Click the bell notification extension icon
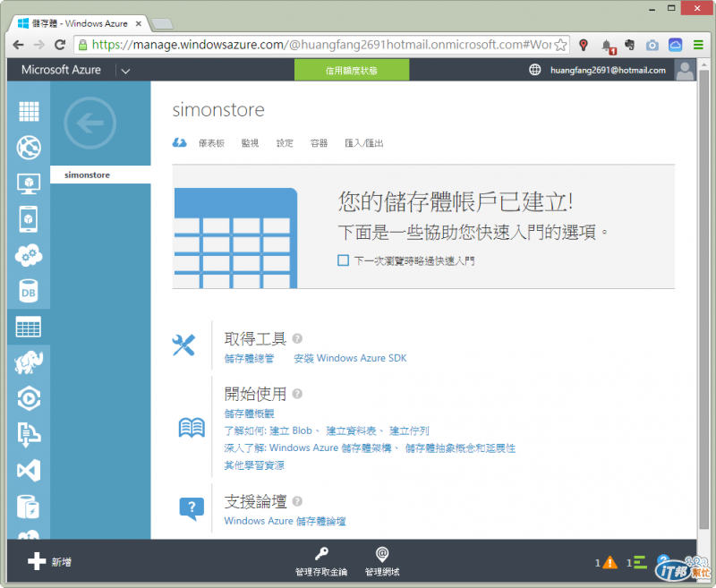 click(x=608, y=46)
